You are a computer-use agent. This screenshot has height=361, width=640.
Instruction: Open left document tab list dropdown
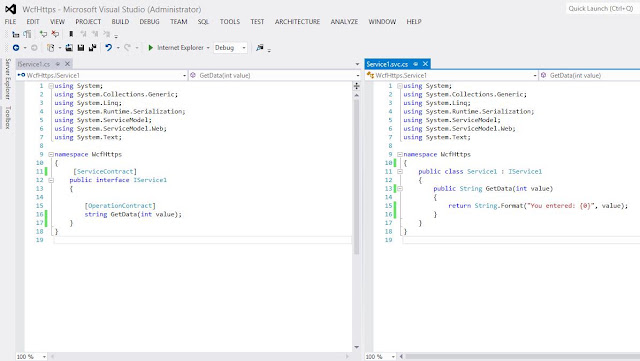pos(357,64)
